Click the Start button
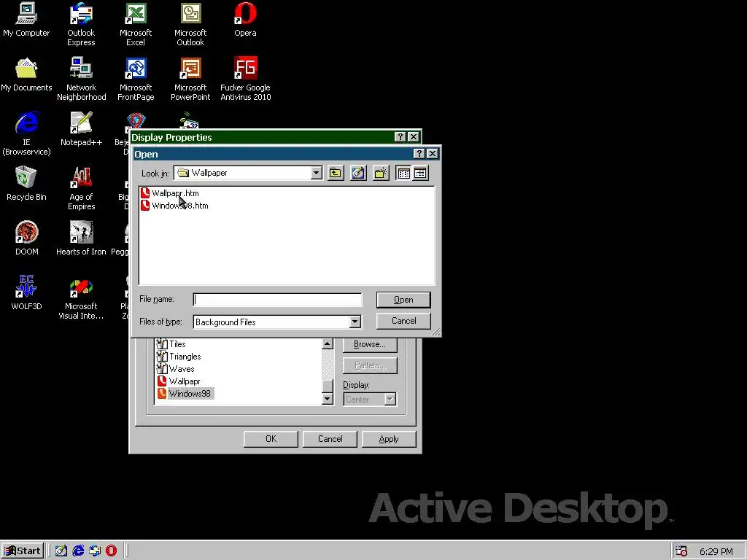Image resolution: width=747 pixels, height=560 pixels. tap(23, 551)
